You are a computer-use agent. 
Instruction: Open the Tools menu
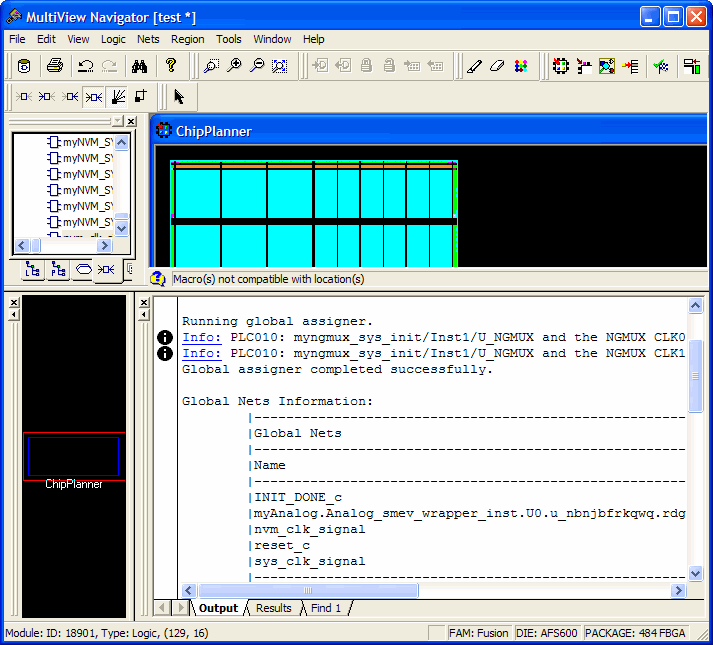click(x=229, y=39)
